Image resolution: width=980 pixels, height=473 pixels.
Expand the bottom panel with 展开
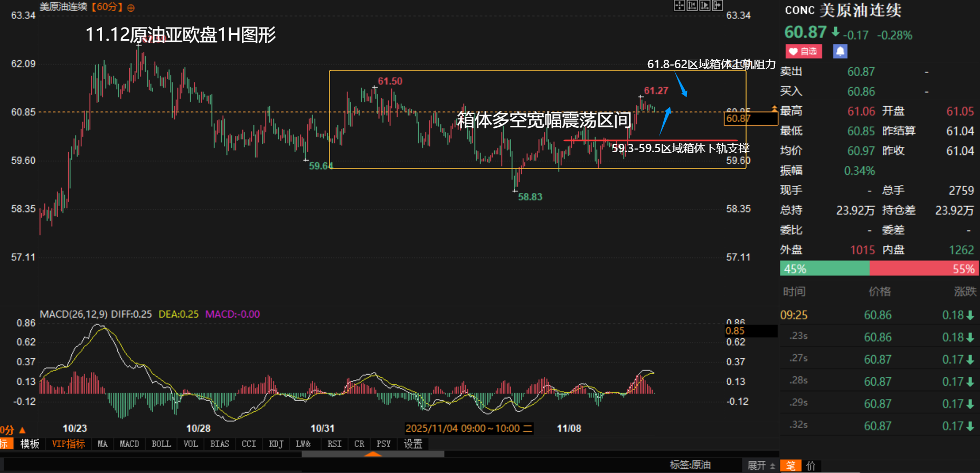pos(761,466)
